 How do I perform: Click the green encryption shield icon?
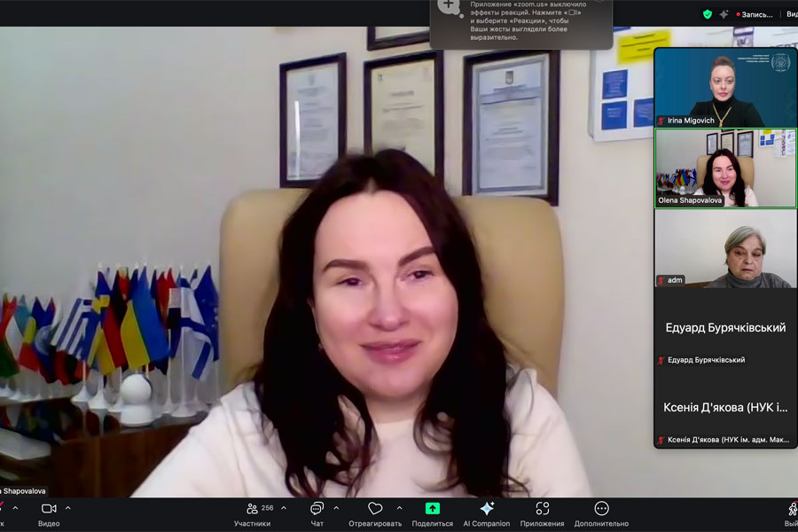tap(708, 14)
